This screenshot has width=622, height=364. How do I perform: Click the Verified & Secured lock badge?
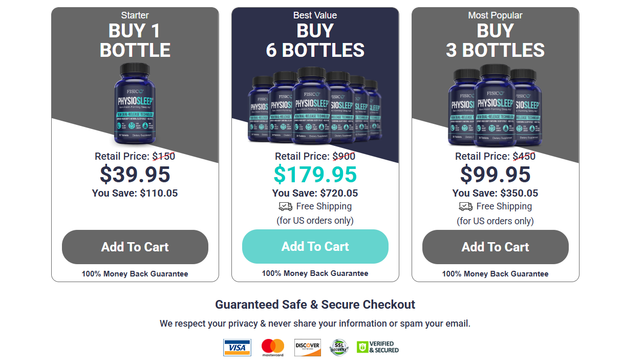click(x=377, y=347)
